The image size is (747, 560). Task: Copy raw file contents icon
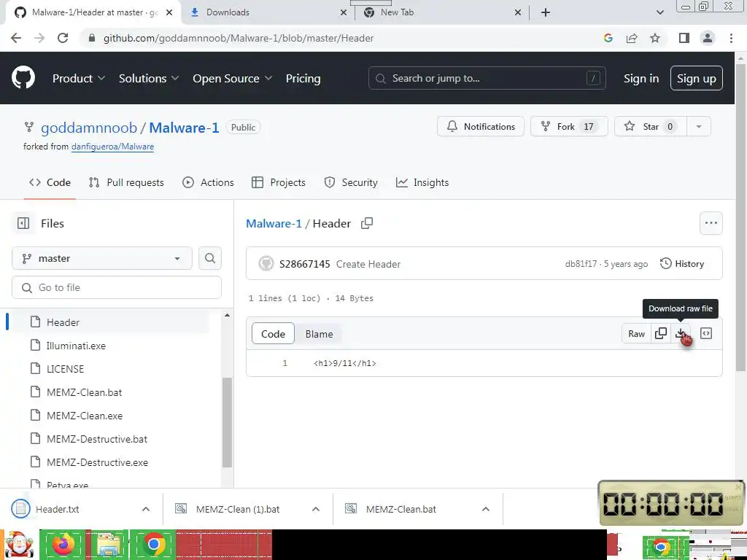pos(661,333)
